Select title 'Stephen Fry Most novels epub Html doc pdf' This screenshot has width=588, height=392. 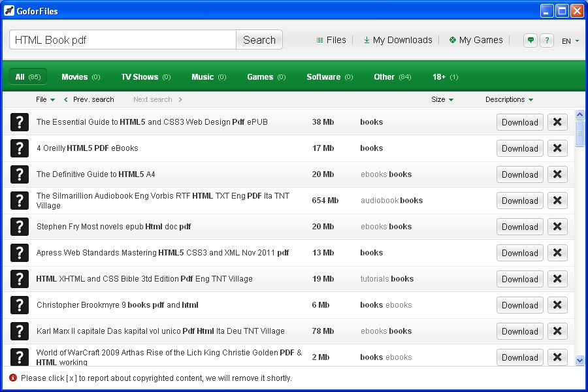(114, 227)
